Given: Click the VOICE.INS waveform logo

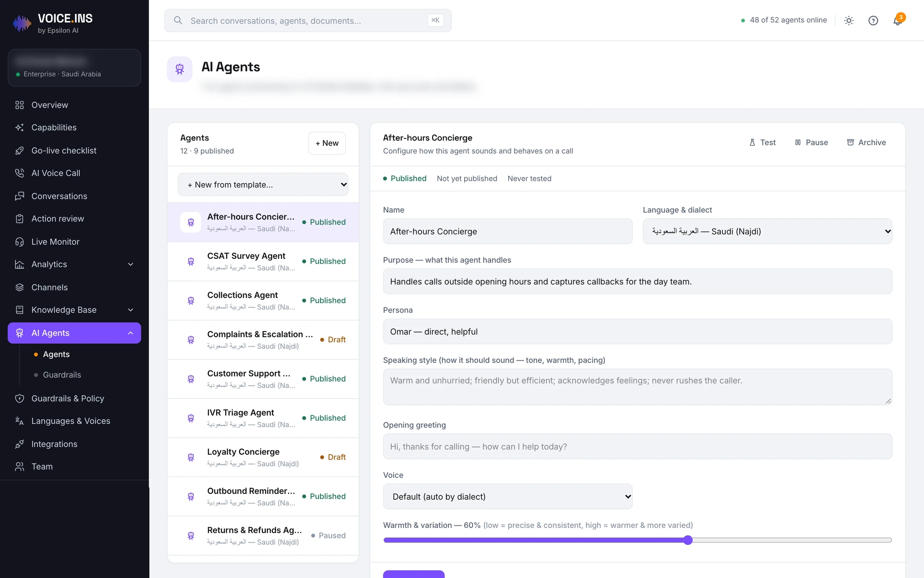Looking at the screenshot, I should (22, 24).
